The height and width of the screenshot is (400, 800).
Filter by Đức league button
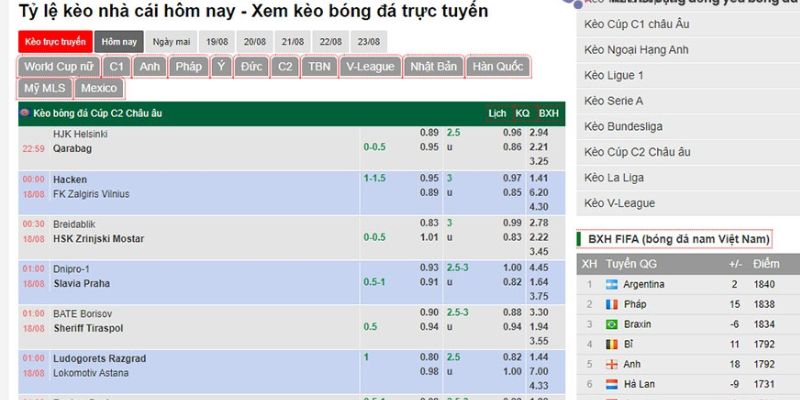click(x=252, y=67)
